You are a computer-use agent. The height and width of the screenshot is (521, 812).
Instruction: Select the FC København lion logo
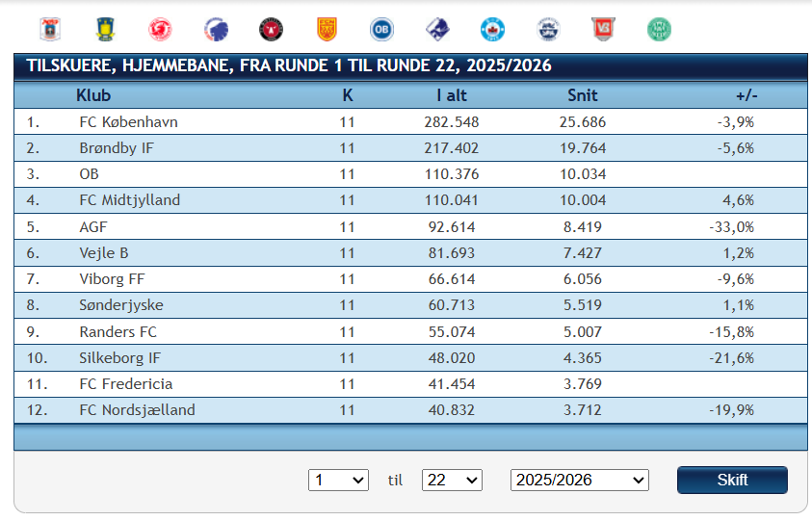(x=216, y=29)
